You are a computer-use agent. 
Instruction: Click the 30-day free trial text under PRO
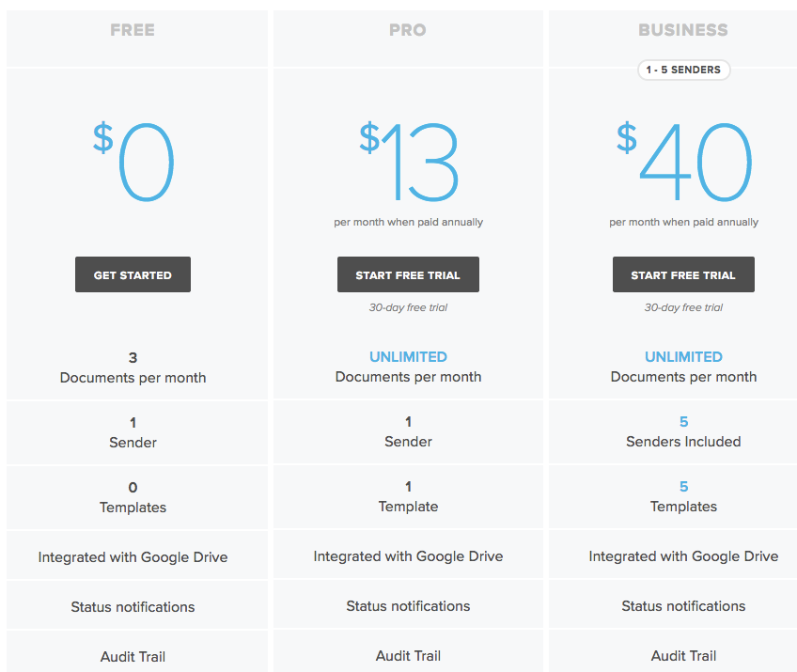pos(408,306)
